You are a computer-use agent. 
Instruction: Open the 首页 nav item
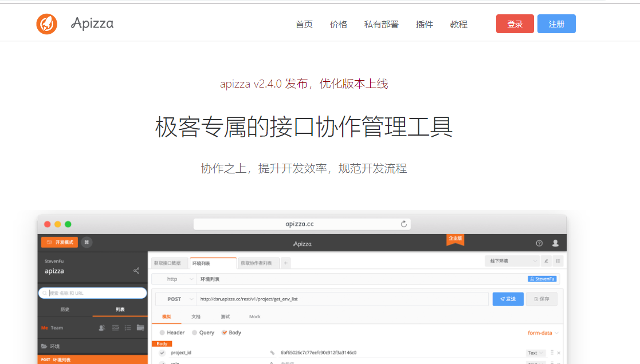(x=304, y=25)
